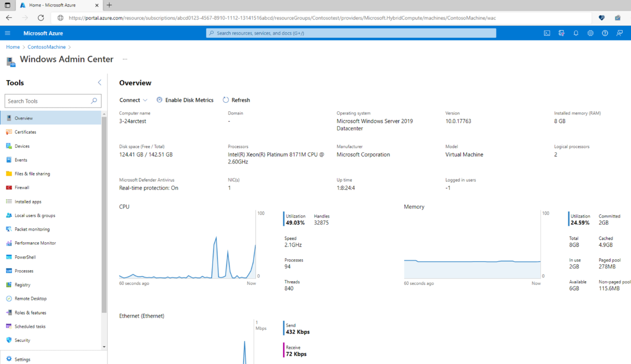The image size is (631, 364).
Task: Click the Azure global search box
Action: 351,33
